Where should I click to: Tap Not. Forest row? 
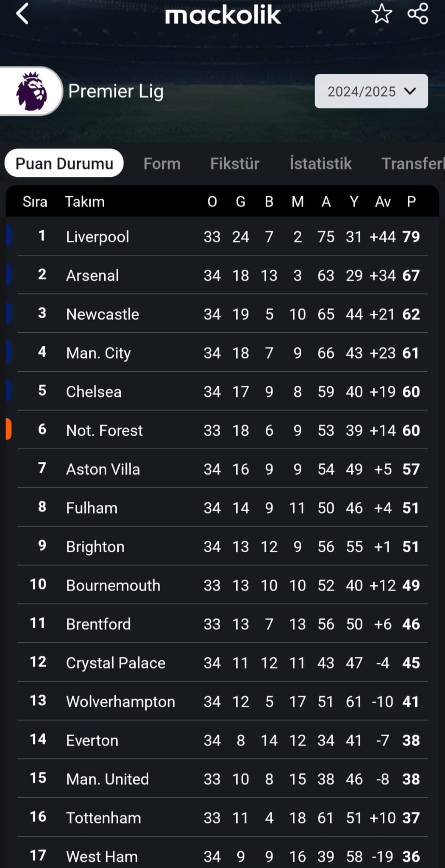pyautogui.click(x=222, y=430)
